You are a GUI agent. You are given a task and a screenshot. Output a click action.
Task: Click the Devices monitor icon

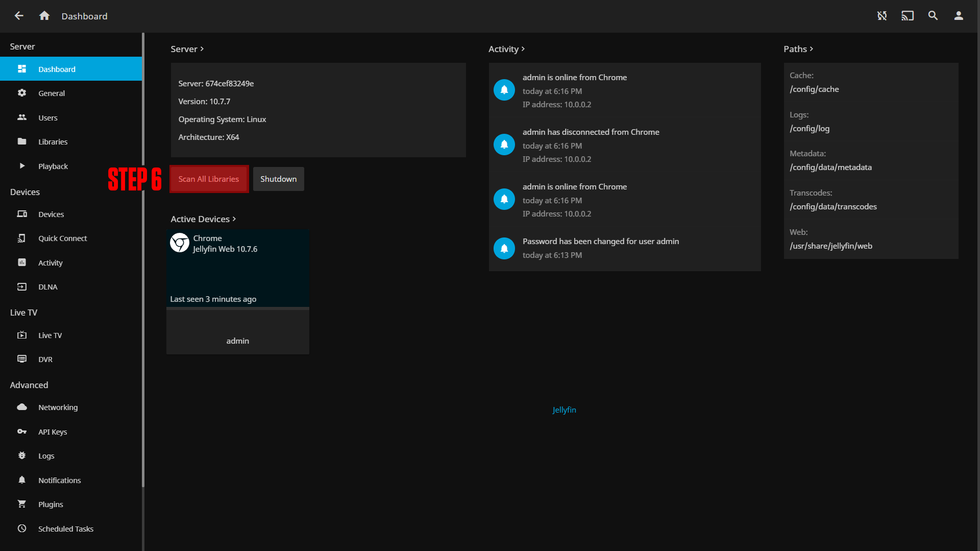[22, 214]
